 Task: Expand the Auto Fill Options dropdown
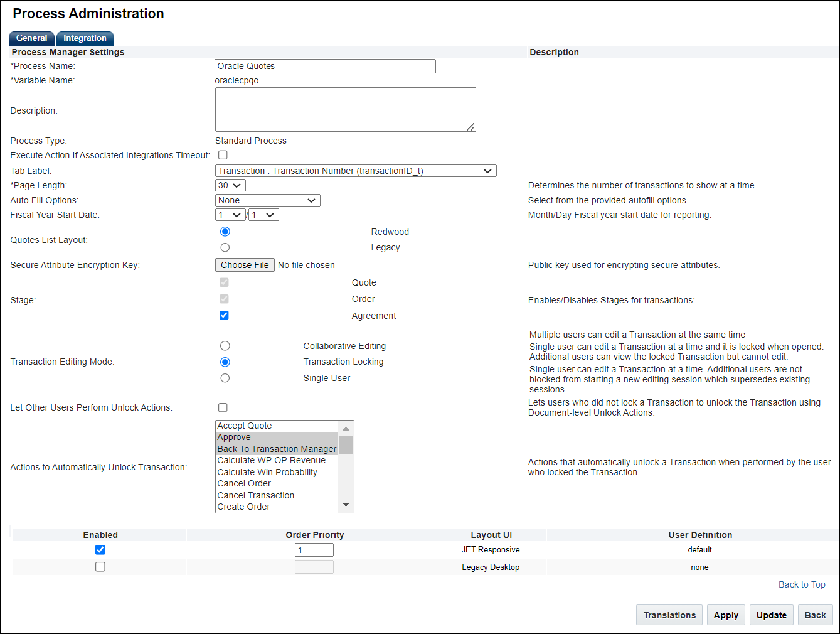point(267,200)
